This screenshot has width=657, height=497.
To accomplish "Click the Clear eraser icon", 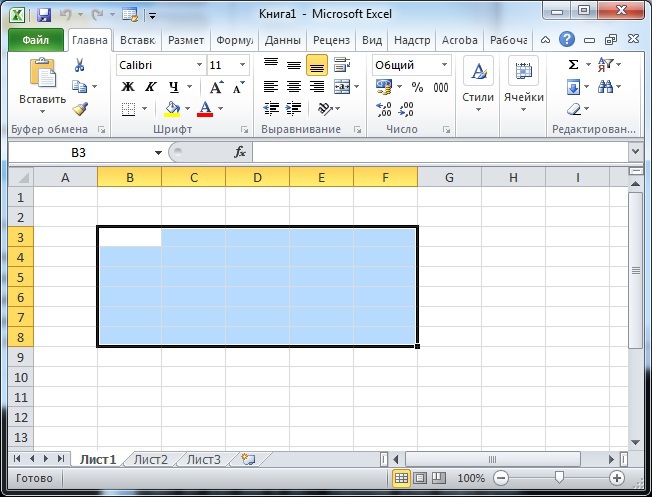I will pyautogui.click(x=574, y=109).
